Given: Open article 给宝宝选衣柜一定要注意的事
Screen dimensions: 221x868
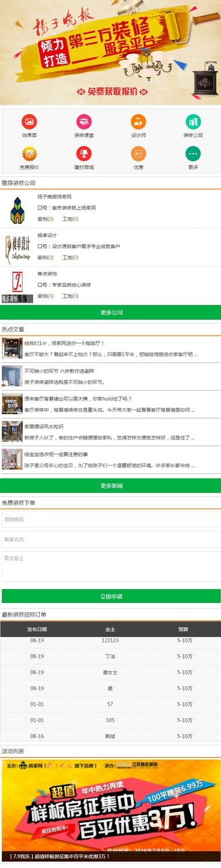Looking at the screenshot, I should pos(56,454).
